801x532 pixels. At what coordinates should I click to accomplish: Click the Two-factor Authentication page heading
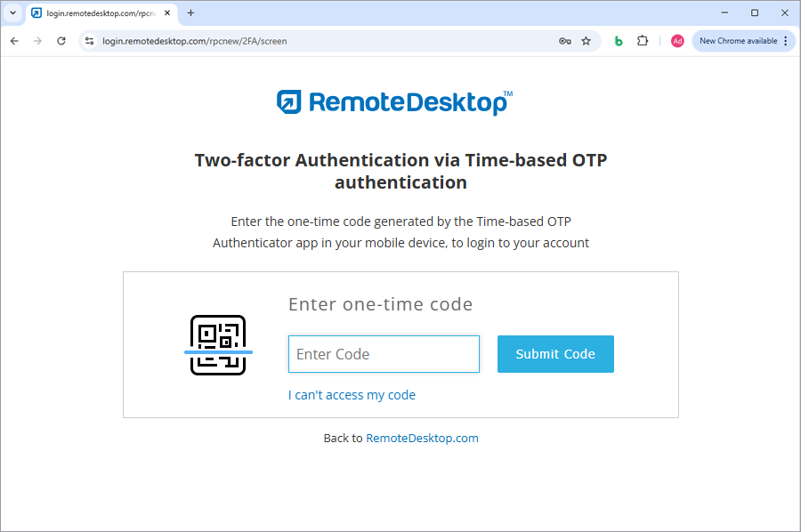[x=401, y=171]
